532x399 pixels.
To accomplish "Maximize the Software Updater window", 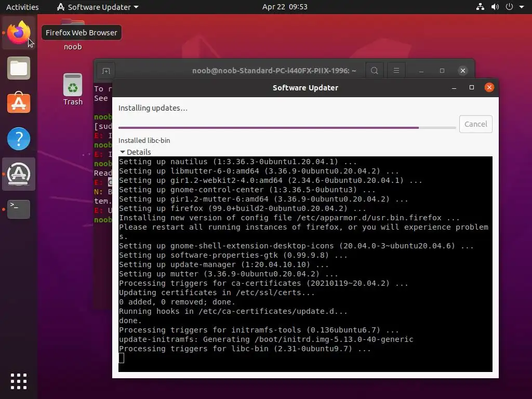I will 472,87.
